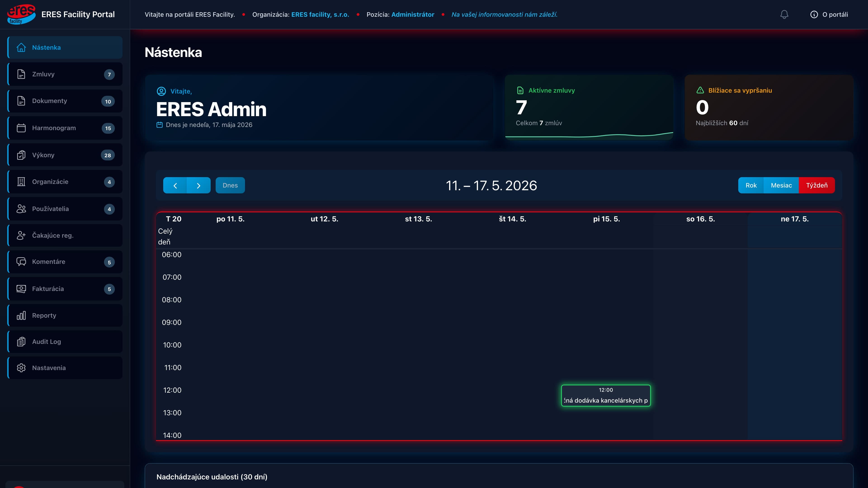868x488 pixels.
Task: Click the ne 17. 5. day header
Action: [795, 219]
